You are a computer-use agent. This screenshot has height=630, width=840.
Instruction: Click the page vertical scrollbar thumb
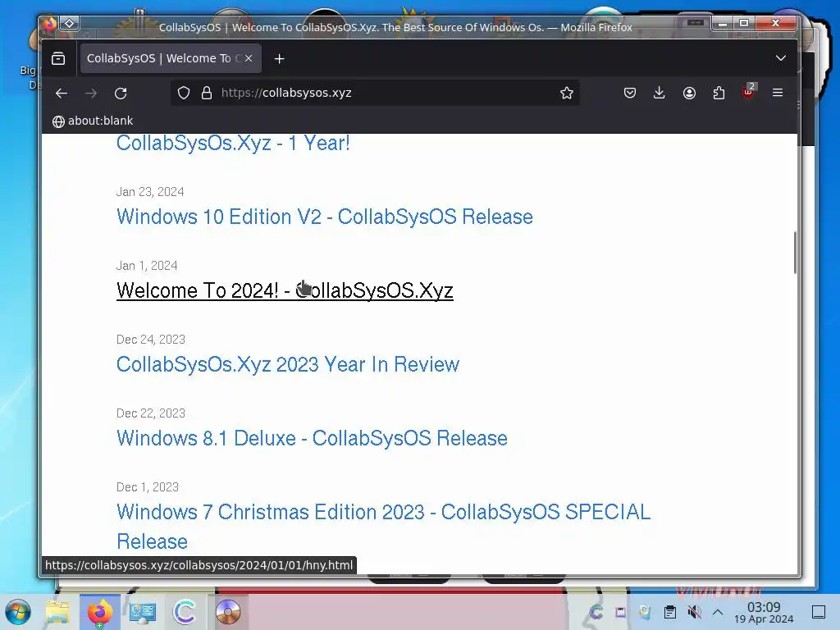click(x=795, y=253)
